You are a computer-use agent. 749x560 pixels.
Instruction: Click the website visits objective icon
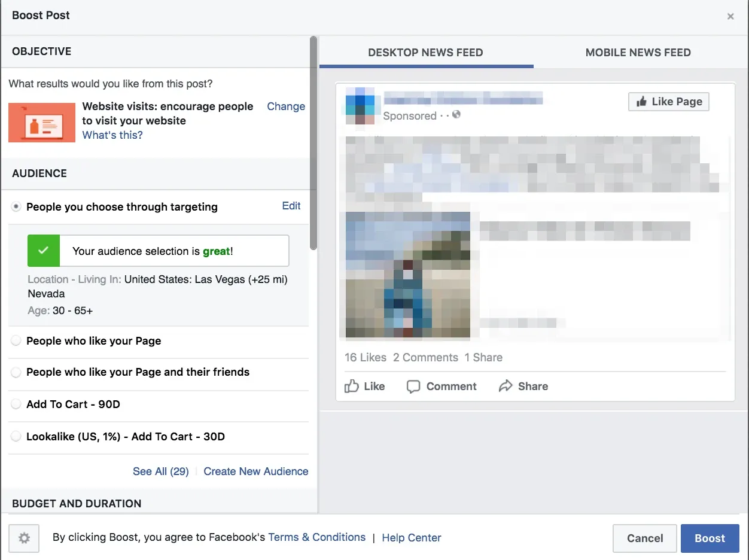pyautogui.click(x=42, y=123)
